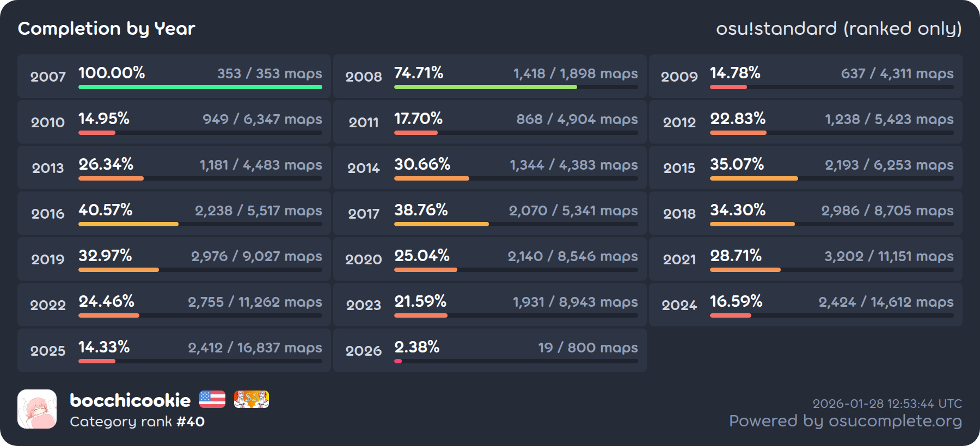
Task: Click the 2024 map count 2,424 / 14,612
Action: point(886,302)
